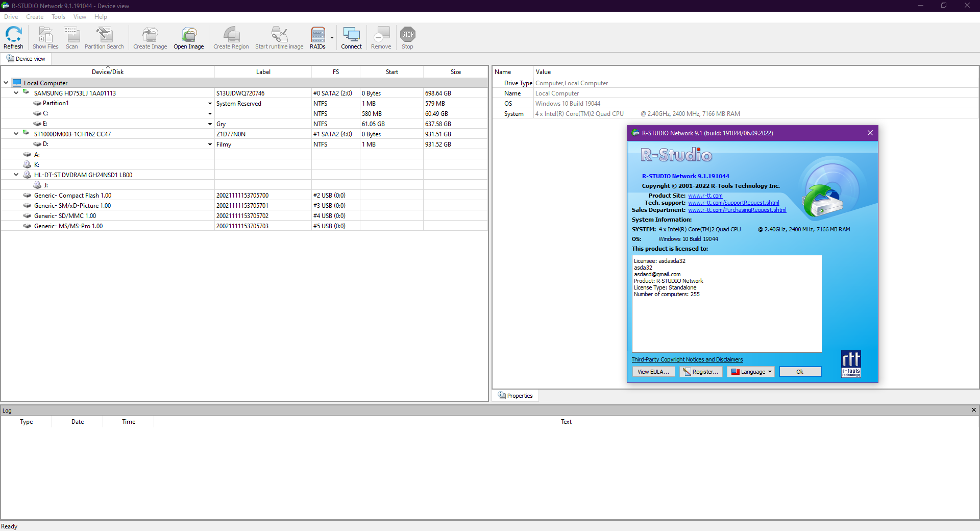
Task: Open the E: partition dropdown arrow
Action: point(210,124)
